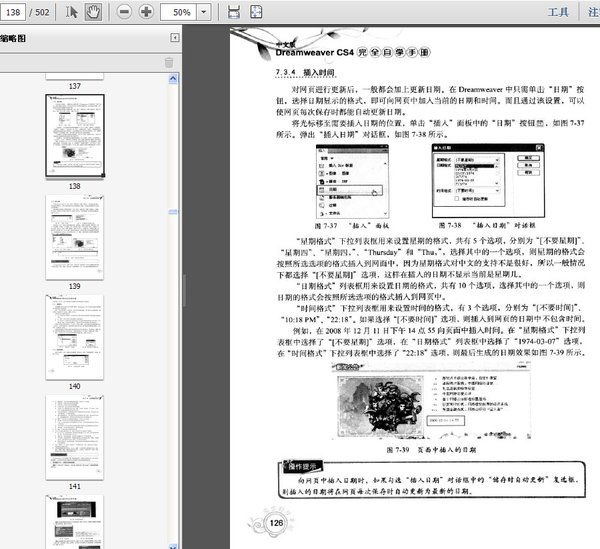Zoom out with the minus button

124,12
